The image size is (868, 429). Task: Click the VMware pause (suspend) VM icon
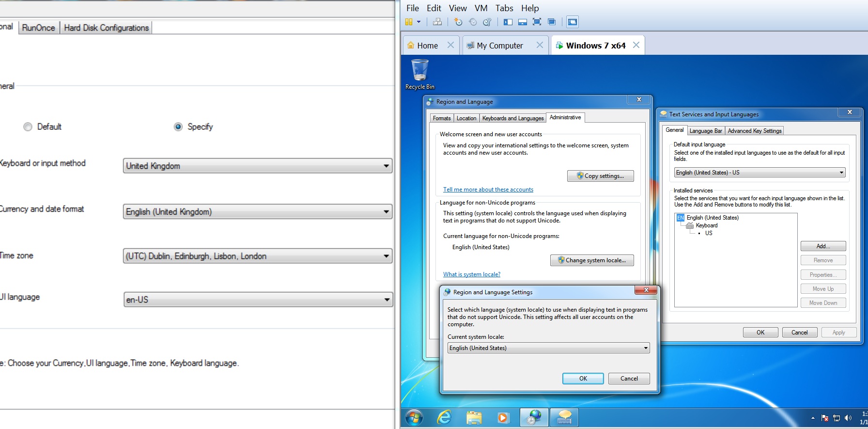pos(409,22)
